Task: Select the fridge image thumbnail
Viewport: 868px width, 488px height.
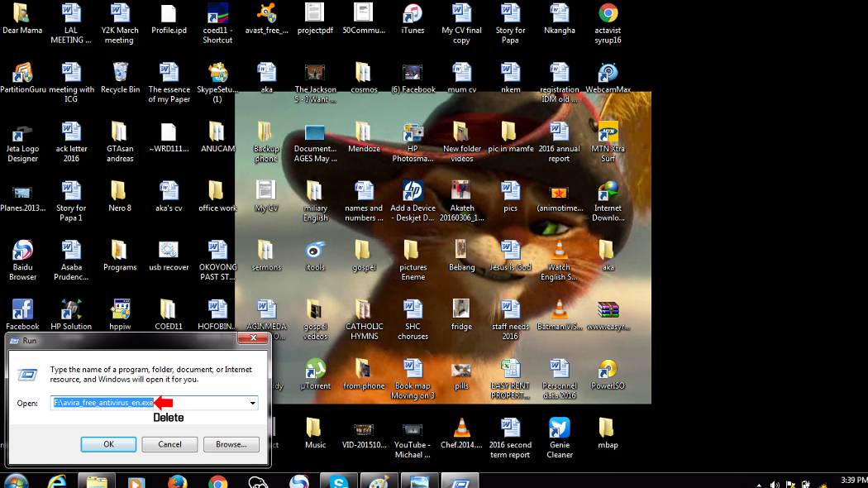Action: [461, 314]
